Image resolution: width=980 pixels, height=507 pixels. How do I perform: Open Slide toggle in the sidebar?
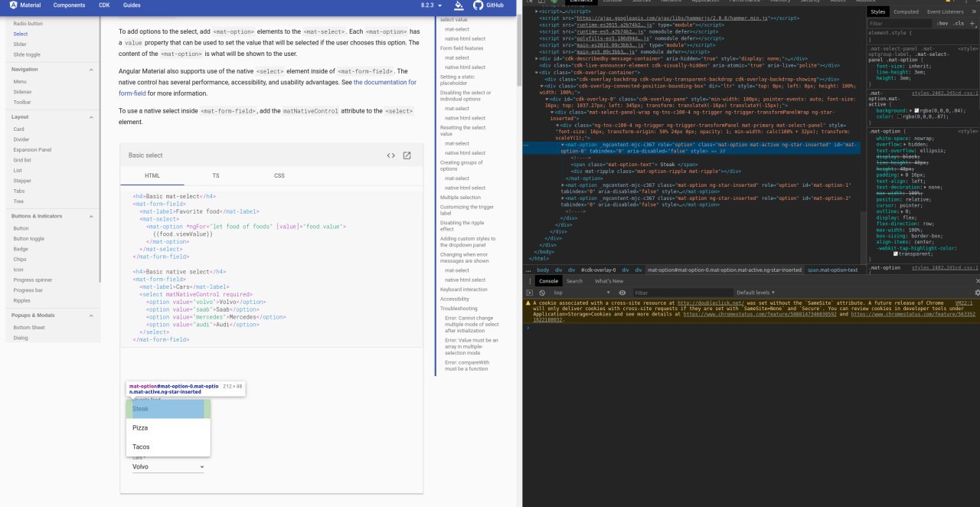27,54
